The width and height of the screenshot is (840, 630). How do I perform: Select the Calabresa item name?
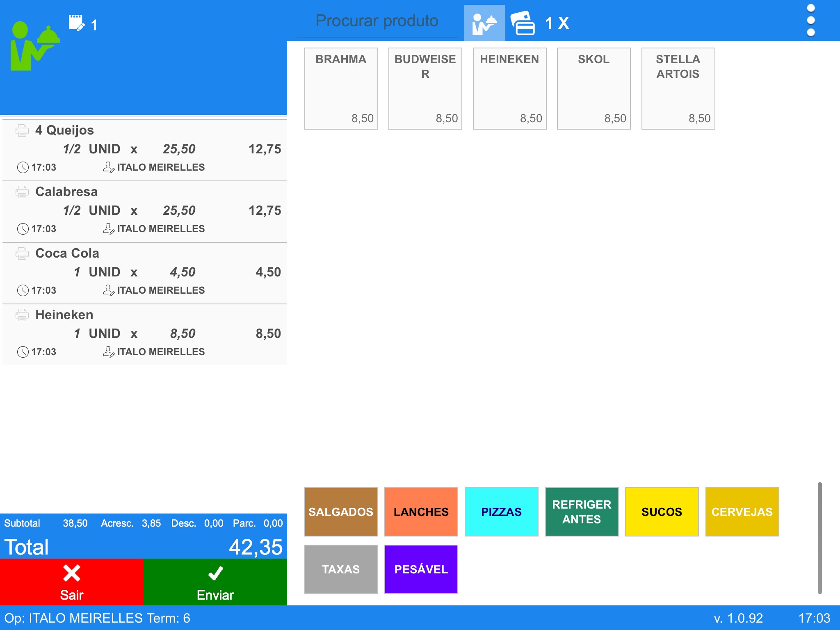66,192
